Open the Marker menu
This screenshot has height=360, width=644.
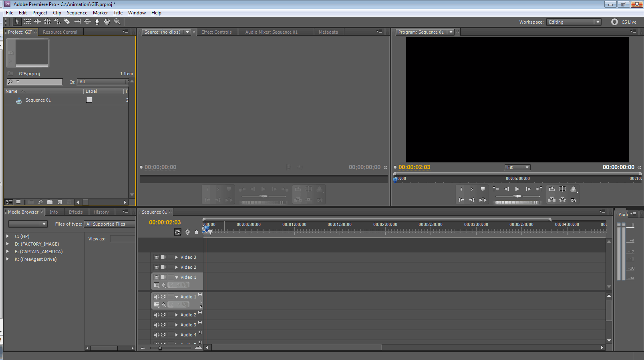pos(100,13)
